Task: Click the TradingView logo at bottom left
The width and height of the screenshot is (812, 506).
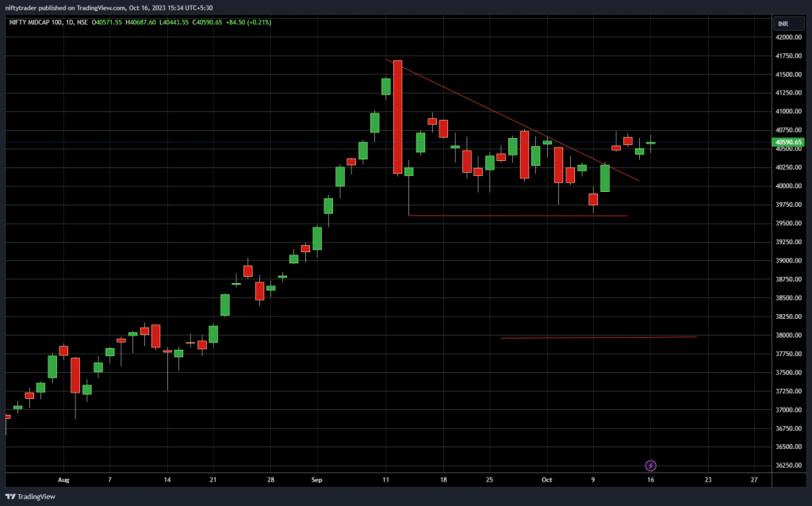Action: point(30,496)
